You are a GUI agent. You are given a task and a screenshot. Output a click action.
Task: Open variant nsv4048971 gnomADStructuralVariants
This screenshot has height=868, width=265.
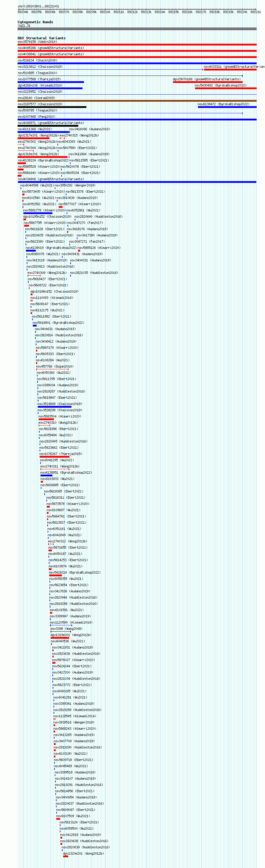click(51, 123)
